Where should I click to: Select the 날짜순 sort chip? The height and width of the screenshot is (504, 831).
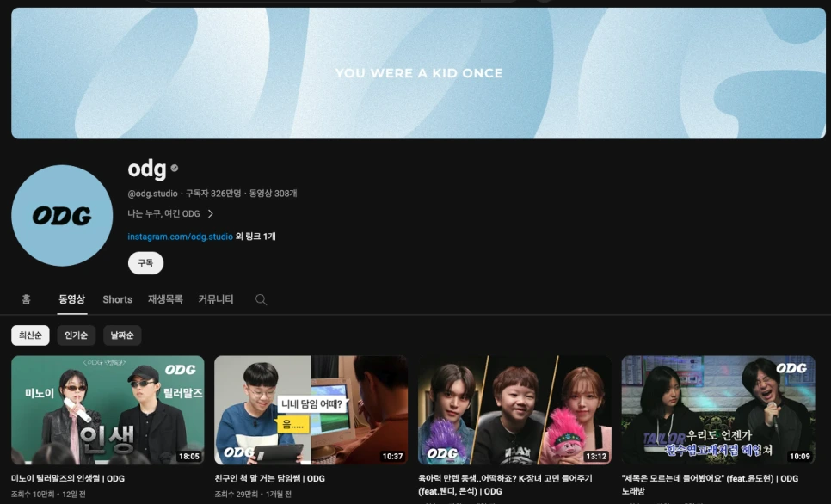(122, 335)
